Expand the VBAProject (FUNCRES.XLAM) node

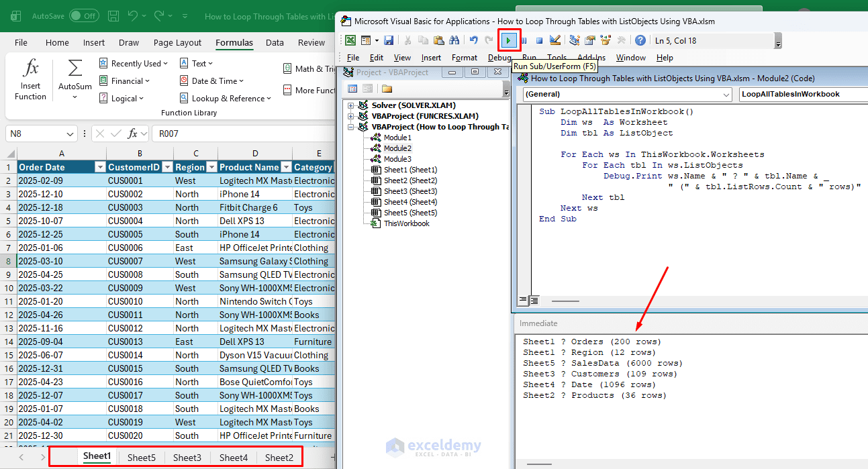350,116
